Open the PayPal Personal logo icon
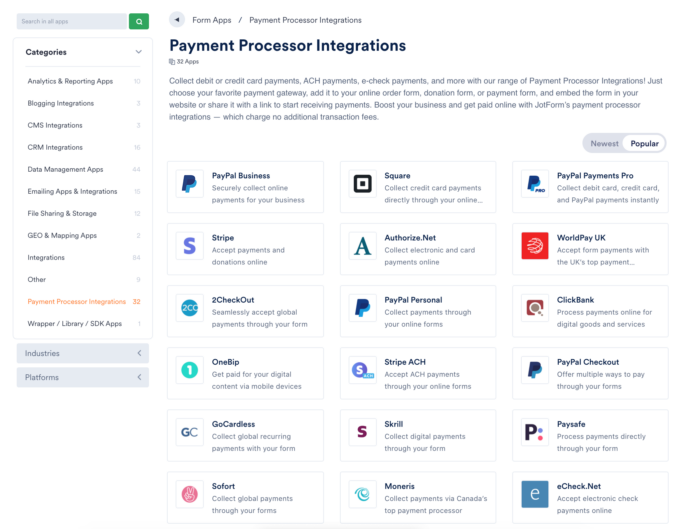This screenshot has width=700, height=529. (362, 308)
